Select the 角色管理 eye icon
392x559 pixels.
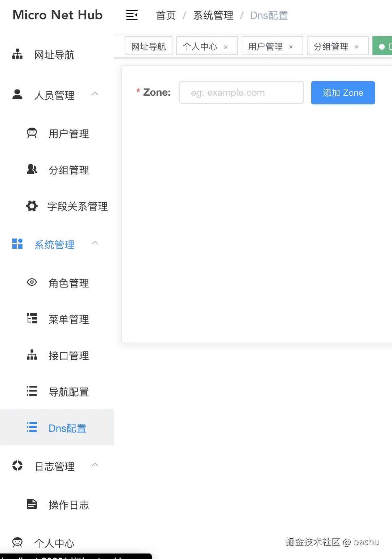[32, 282]
